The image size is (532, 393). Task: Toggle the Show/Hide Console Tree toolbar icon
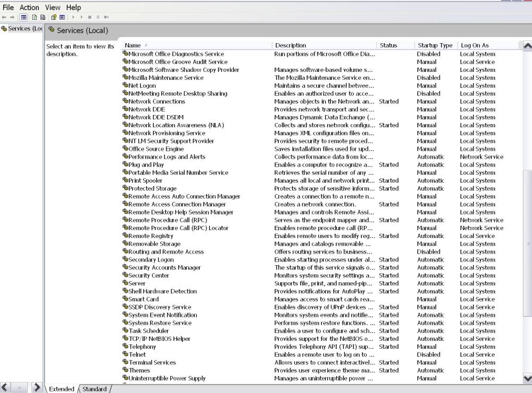tap(23, 17)
